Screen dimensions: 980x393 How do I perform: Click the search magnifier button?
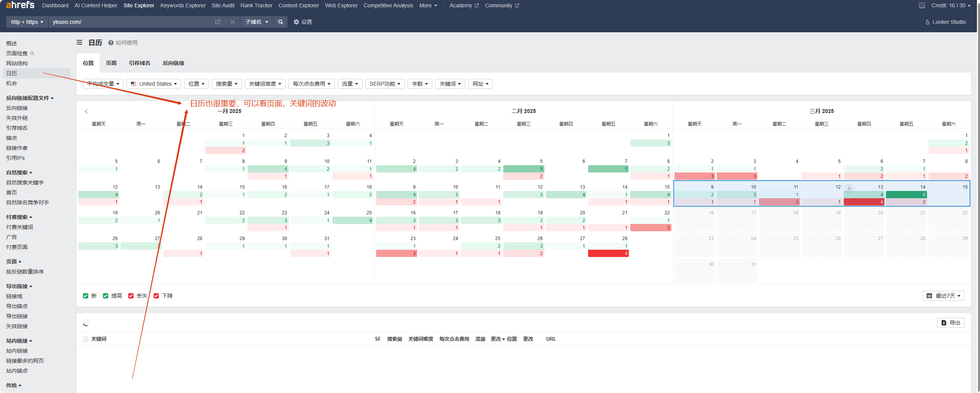click(x=281, y=22)
